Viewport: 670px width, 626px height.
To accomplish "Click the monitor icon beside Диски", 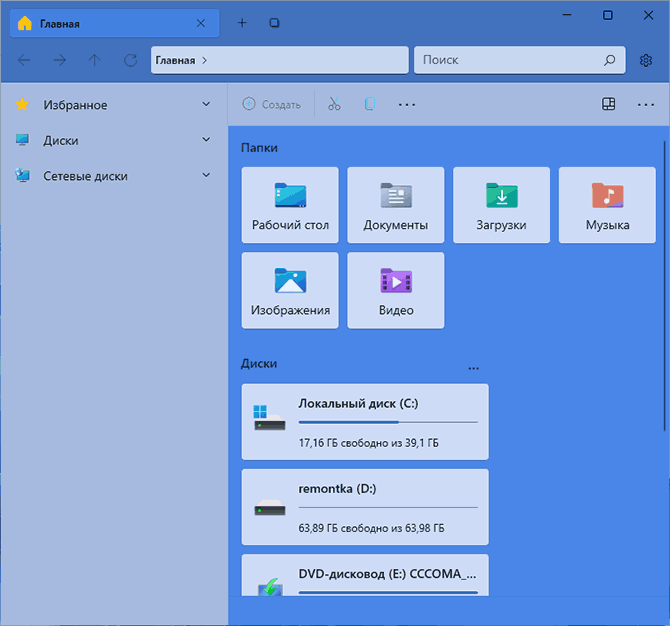I will 22,140.
